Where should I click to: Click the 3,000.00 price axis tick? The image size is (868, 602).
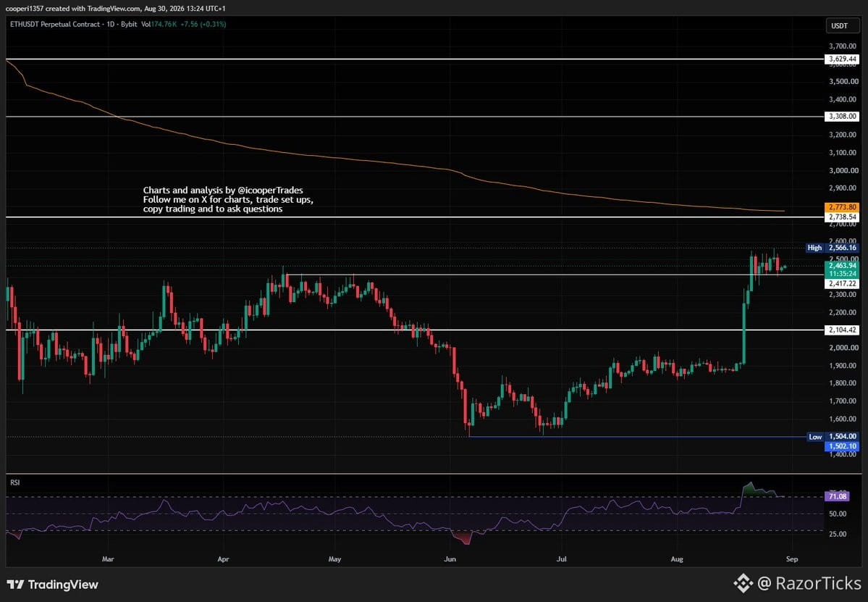click(843, 170)
